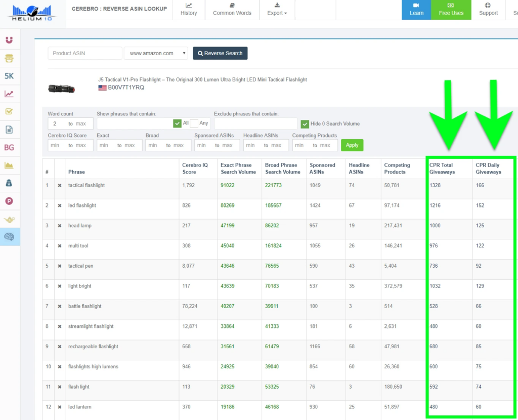Open the www.amazon.com marketplace dropdown

(156, 53)
